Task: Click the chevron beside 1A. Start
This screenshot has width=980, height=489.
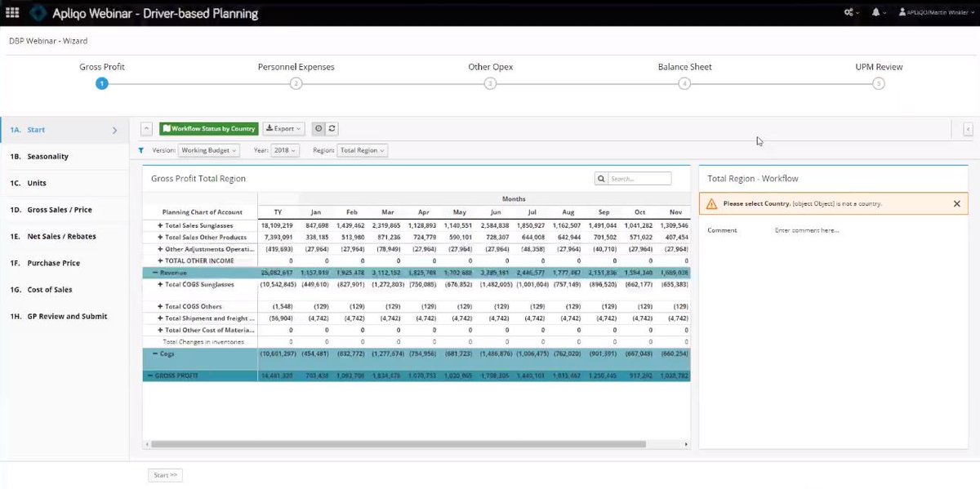Action: click(x=114, y=130)
